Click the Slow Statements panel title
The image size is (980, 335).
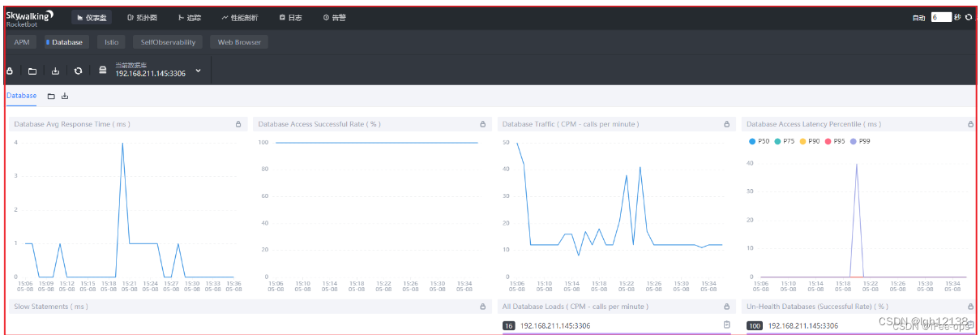(x=51, y=307)
